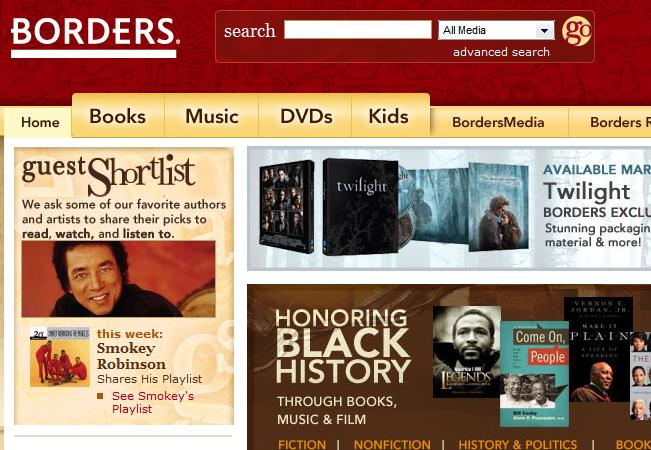Click the round 'go' search button
The height and width of the screenshot is (450, 651).
coord(577,31)
